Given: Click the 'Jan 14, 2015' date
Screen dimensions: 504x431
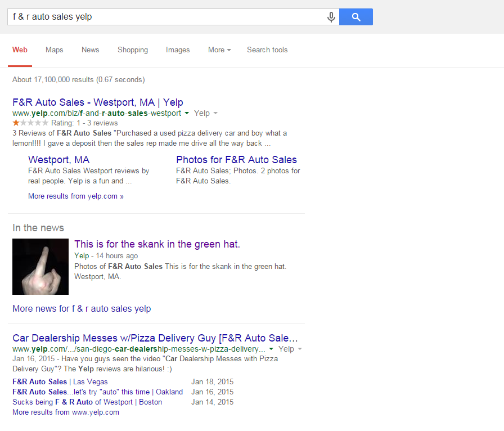Looking at the screenshot, I should pos(213,402).
